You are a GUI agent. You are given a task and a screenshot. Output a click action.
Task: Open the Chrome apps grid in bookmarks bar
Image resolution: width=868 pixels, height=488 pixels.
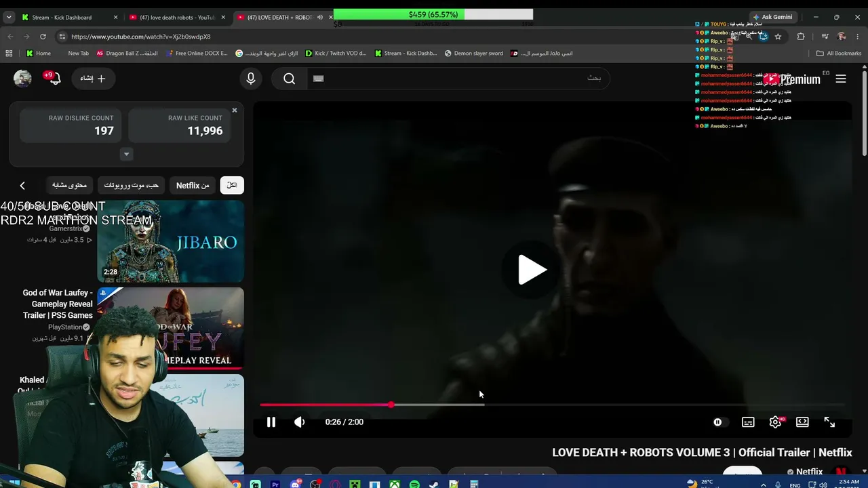9,54
